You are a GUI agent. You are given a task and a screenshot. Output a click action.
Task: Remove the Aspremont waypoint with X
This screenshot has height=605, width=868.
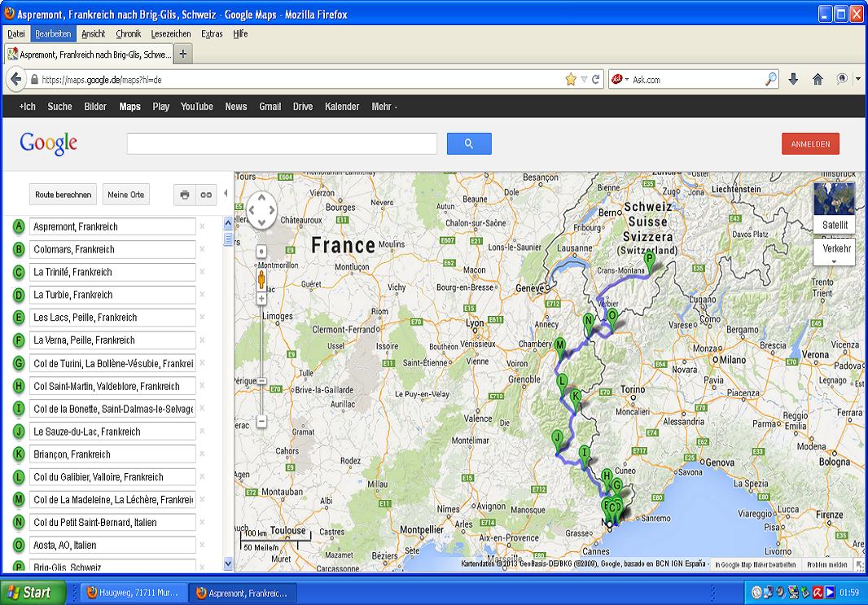pos(202,226)
